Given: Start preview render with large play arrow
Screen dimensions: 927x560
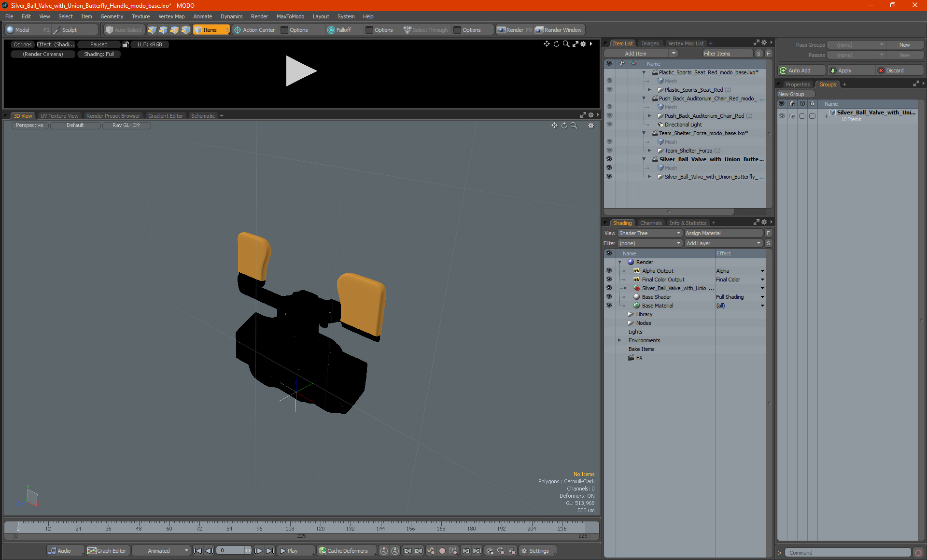Looking at the screenshot, I should click(300, 71).
